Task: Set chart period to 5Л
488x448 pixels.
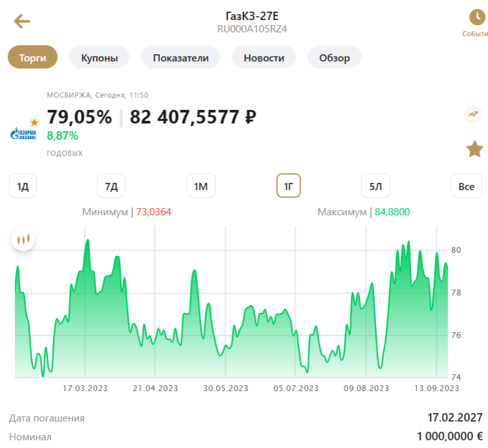Action: 376,186
